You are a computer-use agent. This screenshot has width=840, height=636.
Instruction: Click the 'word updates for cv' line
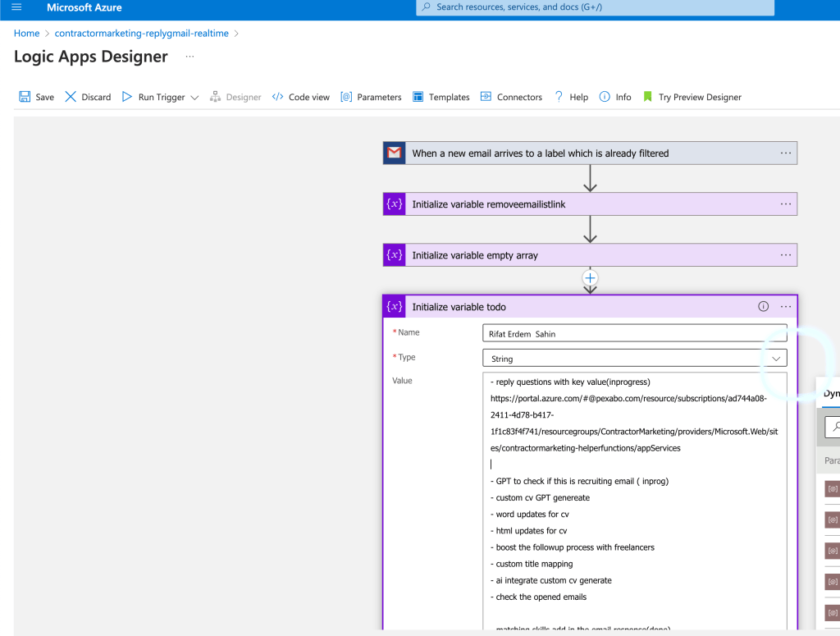530,515
